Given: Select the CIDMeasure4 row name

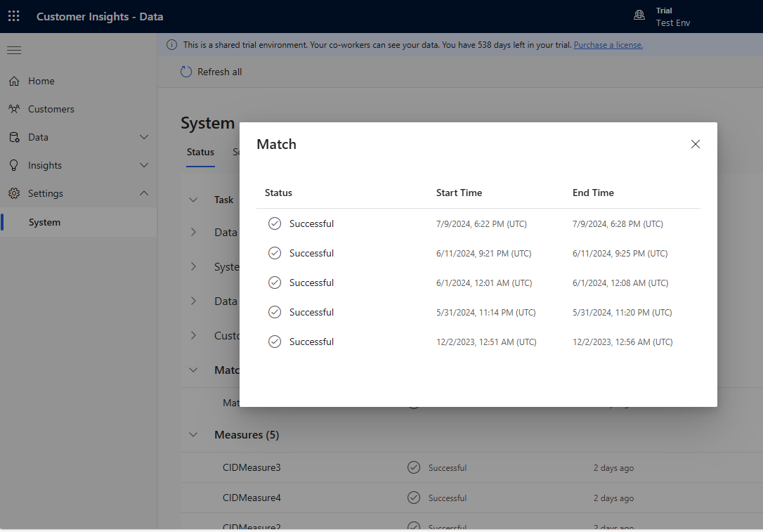Looking at the screenshot, I should click(252, 498).
